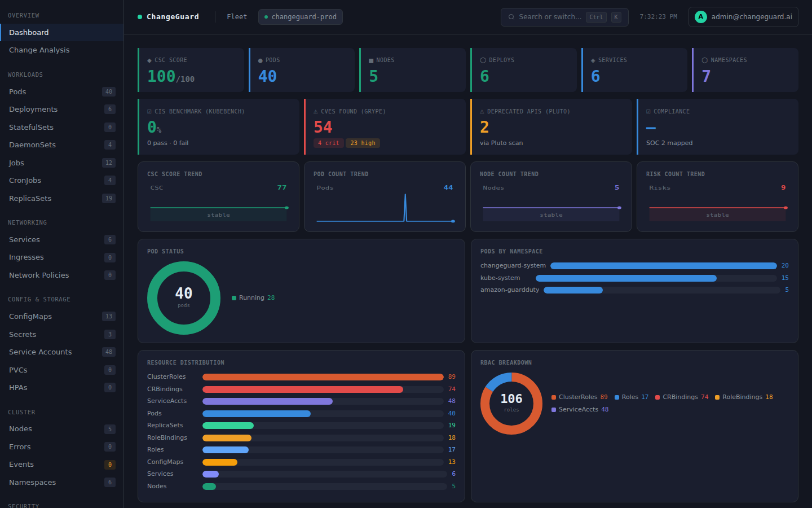The image size is (812, 508).
Task: Open the Dashboard sidebar item
Action: [62, 32]
